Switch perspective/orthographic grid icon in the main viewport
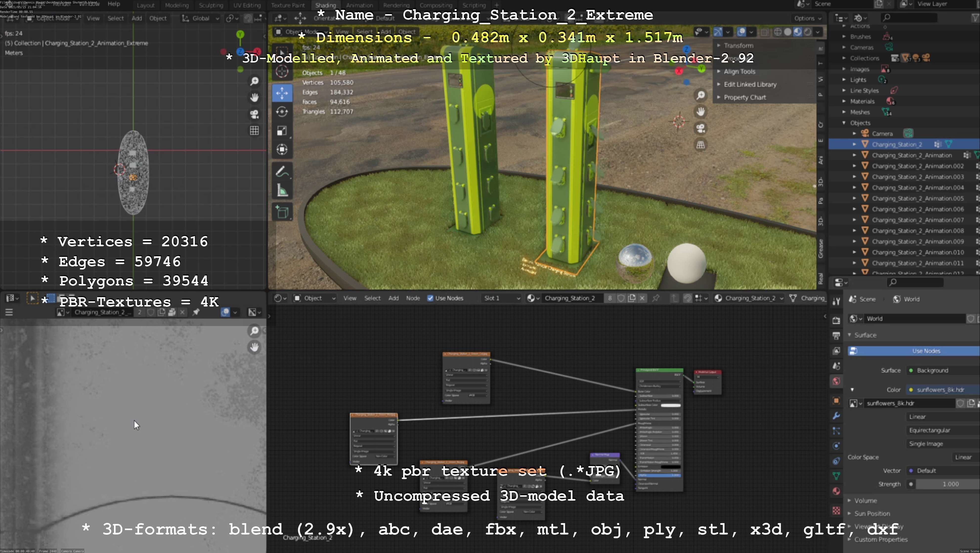 pos(701,145)
